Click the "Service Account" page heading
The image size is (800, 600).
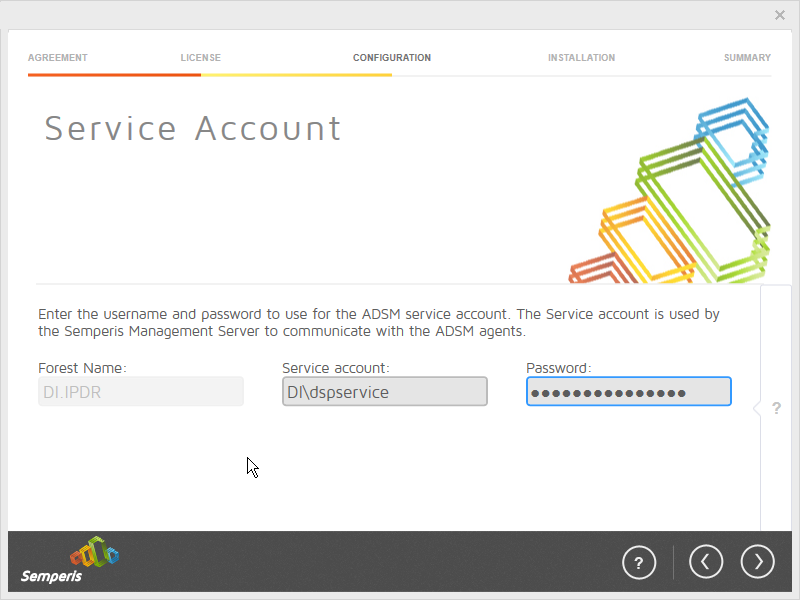coord(193,128)
